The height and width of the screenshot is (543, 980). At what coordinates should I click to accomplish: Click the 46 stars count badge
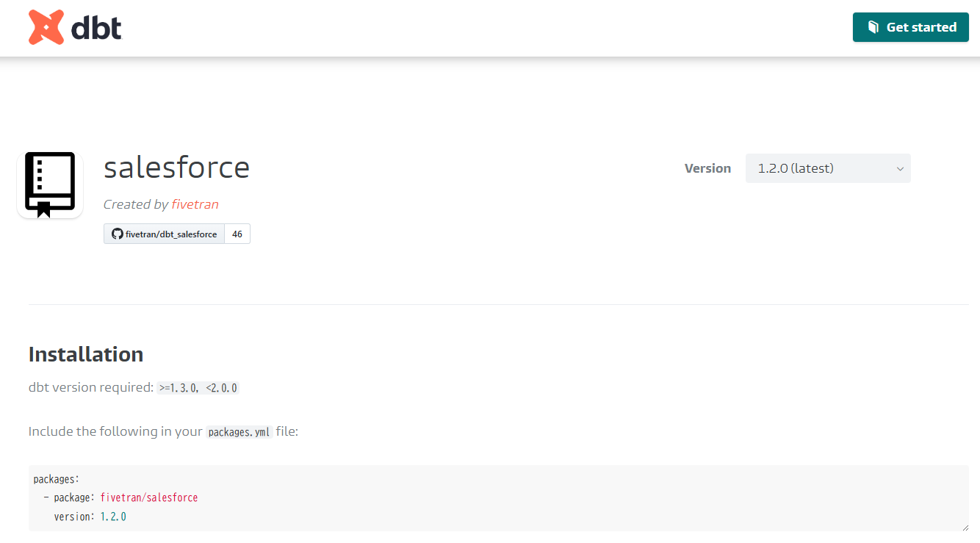click(237, 234)
